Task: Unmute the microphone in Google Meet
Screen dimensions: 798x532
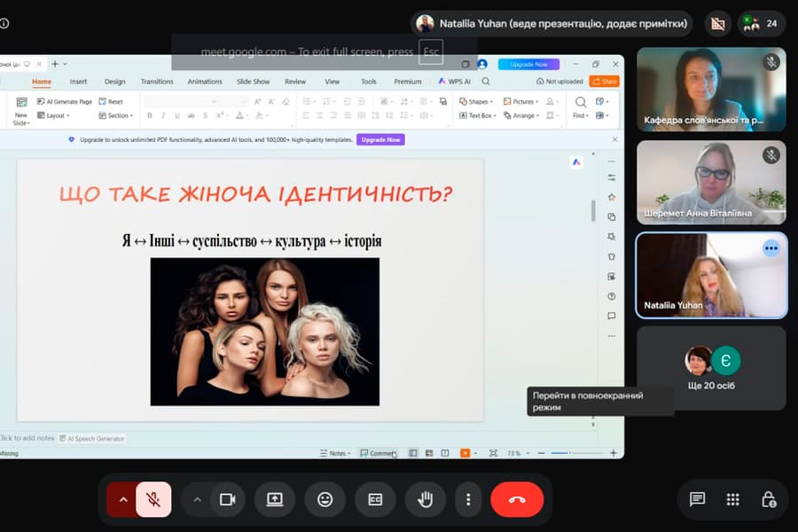Action: (x=153, y=499)
